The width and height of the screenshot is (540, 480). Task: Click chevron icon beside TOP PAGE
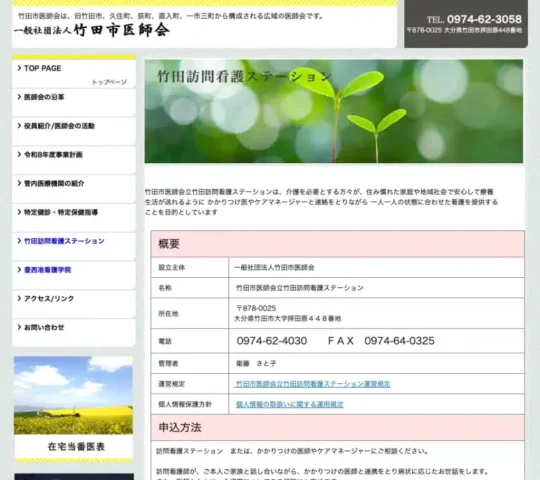(19, 68)
